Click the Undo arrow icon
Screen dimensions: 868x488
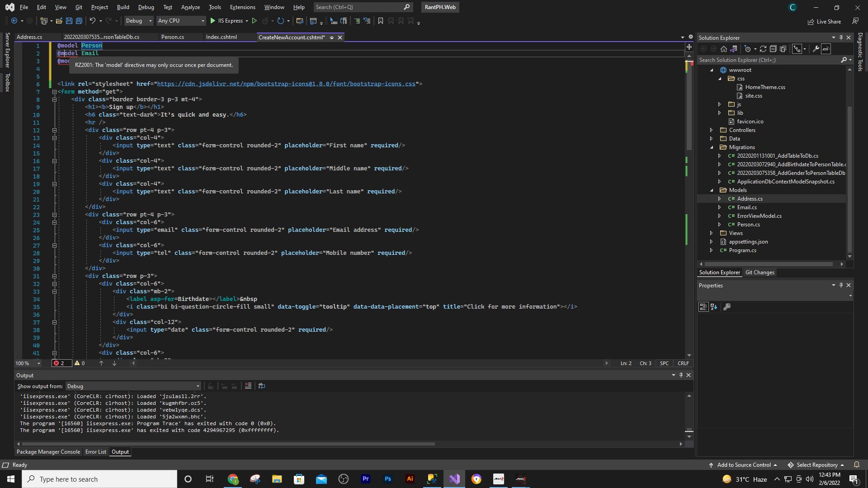click(x=93, y=21)
